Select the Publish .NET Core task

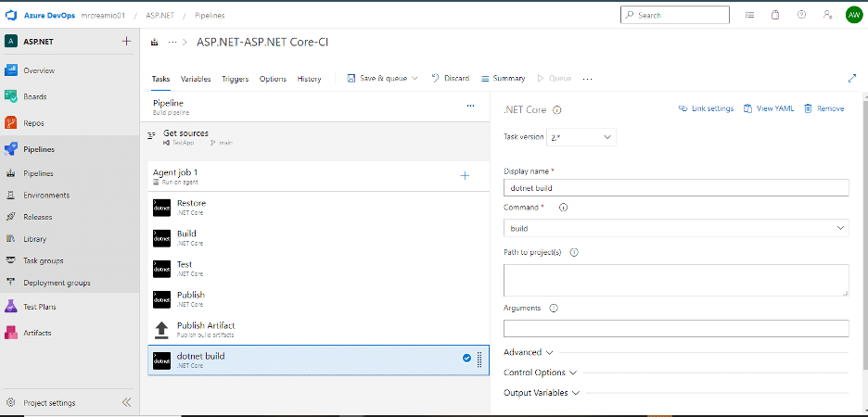(319, 299)
